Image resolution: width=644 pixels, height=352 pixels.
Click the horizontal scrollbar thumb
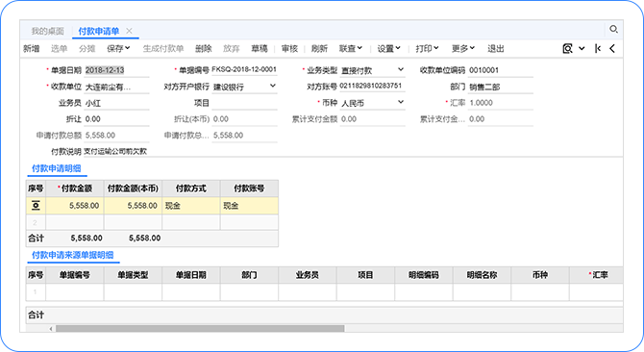click(x=200, y=328)
